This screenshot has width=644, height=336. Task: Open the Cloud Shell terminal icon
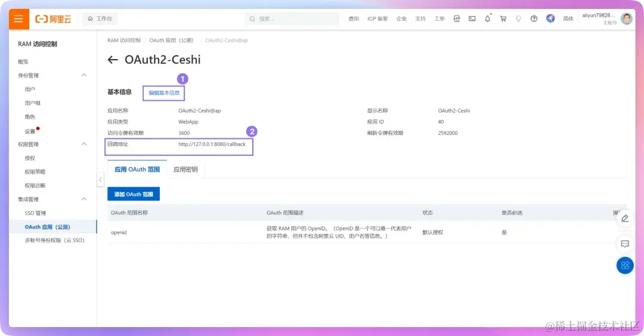(x=472, y=19)
